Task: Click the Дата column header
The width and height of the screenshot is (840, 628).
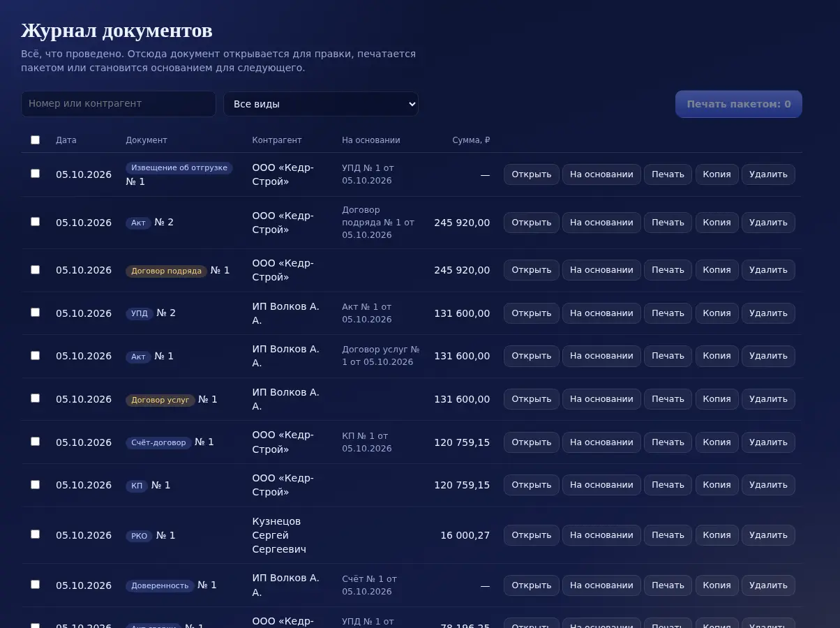Action: pyautogui.click(x=66, y=140)
